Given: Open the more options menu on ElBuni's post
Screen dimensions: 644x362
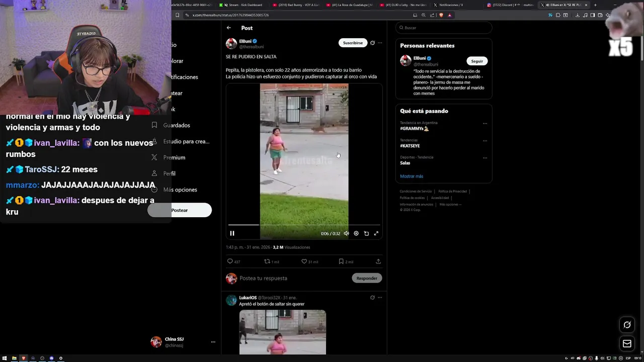Looking at the screenshot, I should 380,43.
